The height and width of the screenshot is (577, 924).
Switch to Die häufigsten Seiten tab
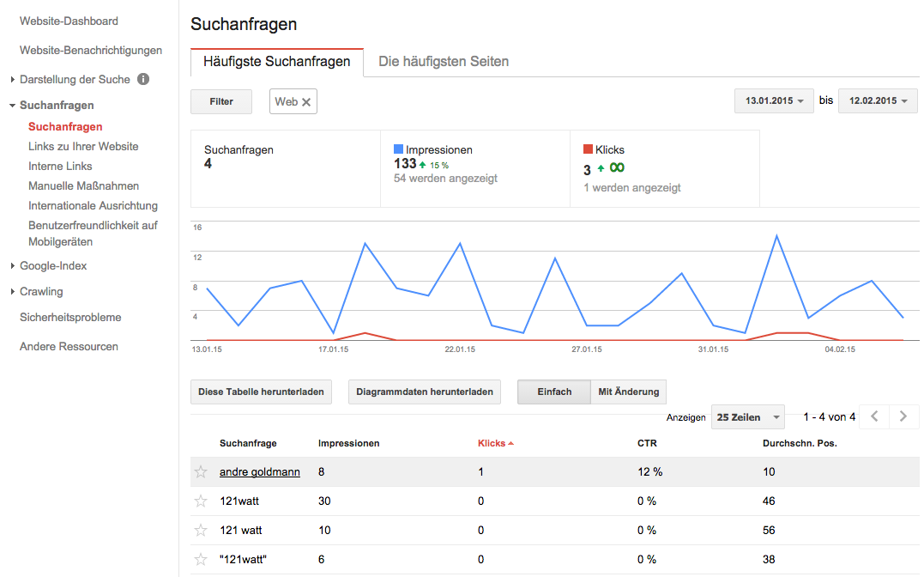(x=444, y=62)
